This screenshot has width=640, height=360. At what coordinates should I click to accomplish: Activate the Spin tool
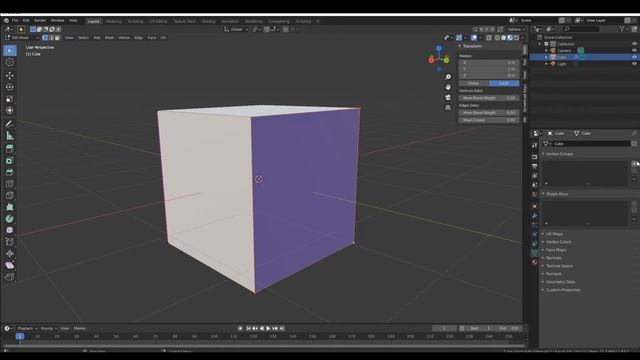click(10, 218)
